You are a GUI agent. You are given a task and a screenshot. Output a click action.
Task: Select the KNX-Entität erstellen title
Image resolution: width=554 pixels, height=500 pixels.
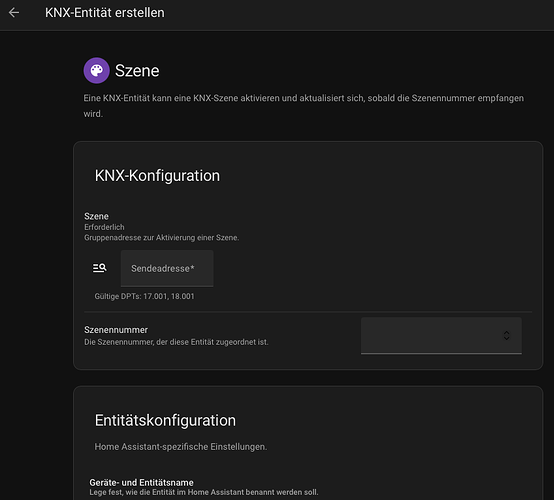click(105, 13)
